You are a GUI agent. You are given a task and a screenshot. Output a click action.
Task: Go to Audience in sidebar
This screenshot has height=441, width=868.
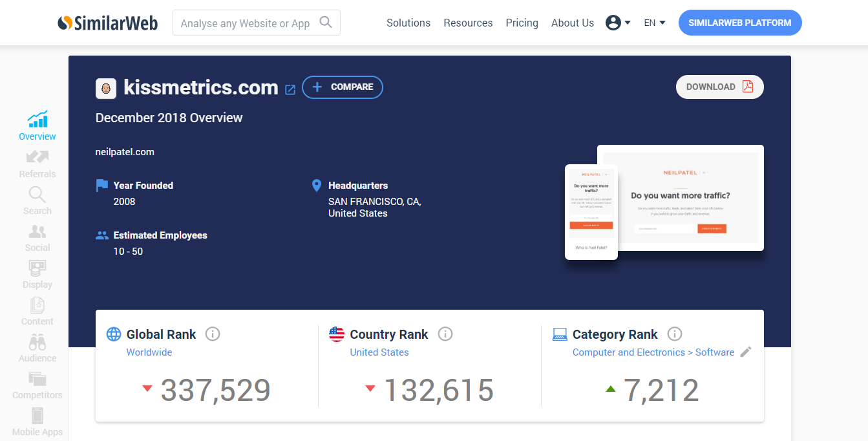(x=37, y=349)
